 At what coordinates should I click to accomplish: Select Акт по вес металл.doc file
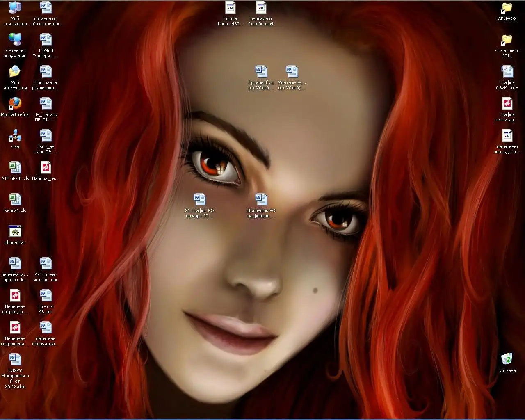pyautogui.click(x=46, y=269)
